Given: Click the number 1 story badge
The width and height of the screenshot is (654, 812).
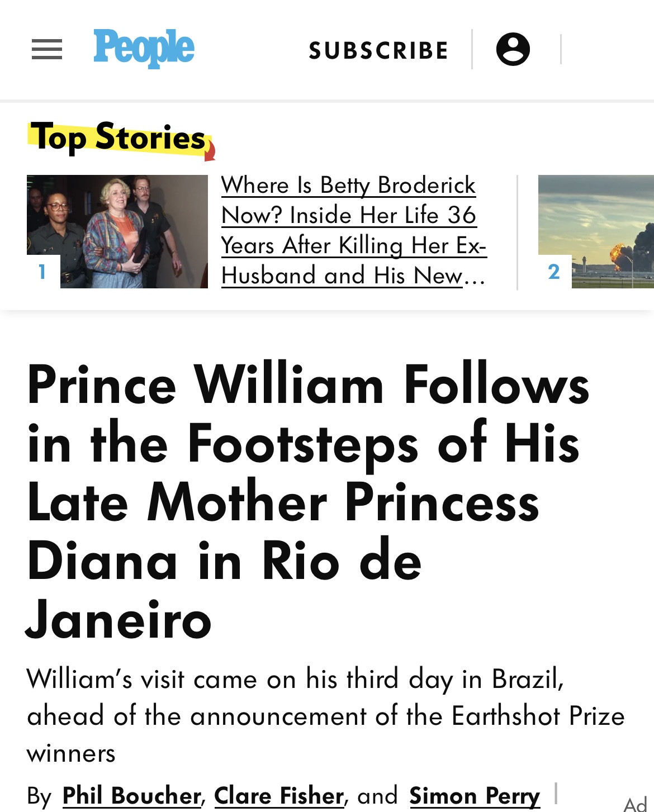Looking at the screenshot, I should [x=42, y=272].
